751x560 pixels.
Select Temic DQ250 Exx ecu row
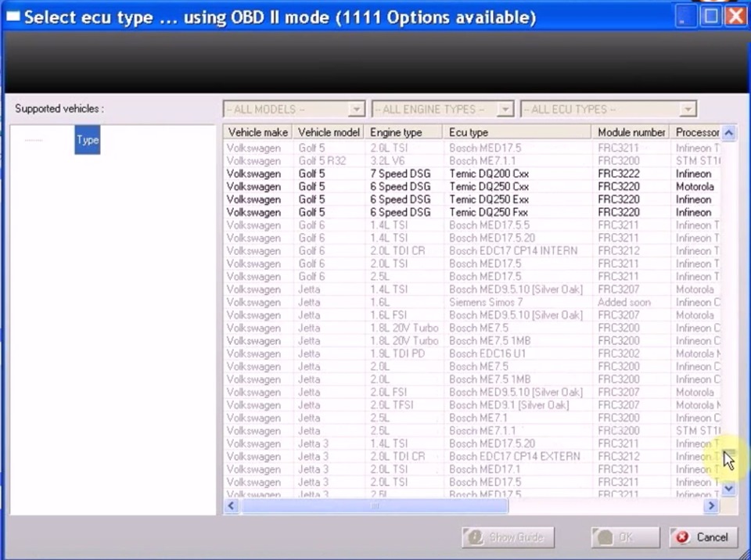472,199
